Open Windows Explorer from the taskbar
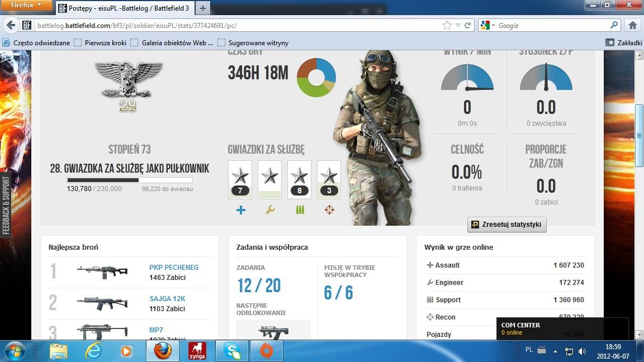Image resolution: width=644 pixels, height=362 pixels. [58, 351]
